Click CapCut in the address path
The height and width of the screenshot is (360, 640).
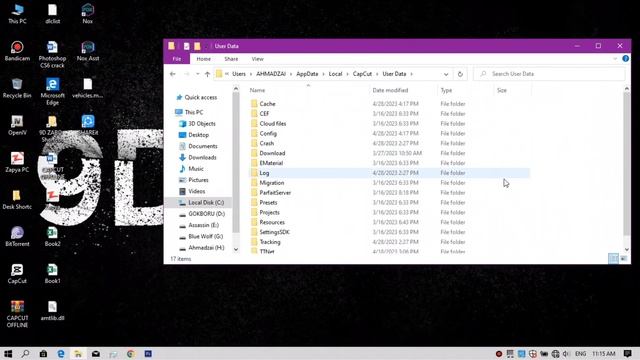pos(362,74)
